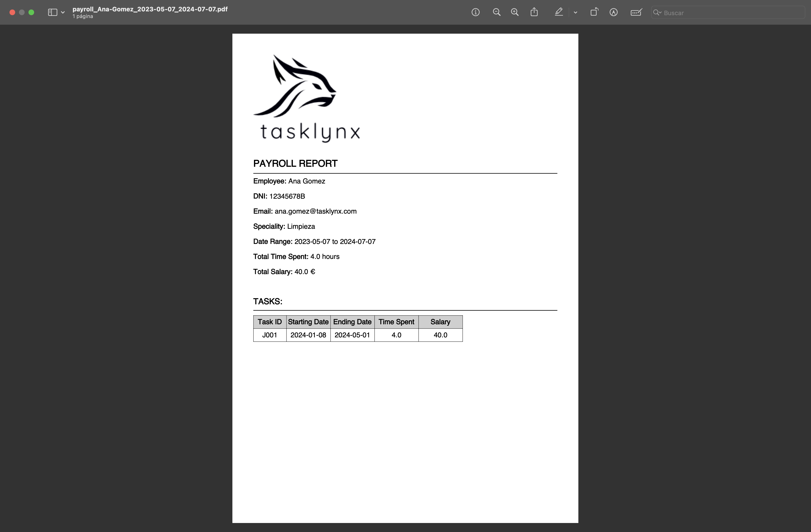Open the form filling tool
This screenshot has height=532, width=811.
636,13
